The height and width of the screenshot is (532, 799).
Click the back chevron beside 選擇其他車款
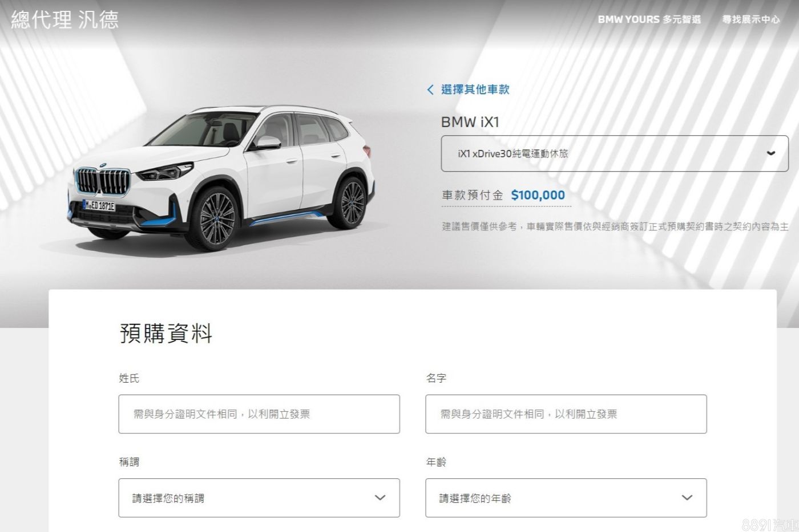coord(430,90)
